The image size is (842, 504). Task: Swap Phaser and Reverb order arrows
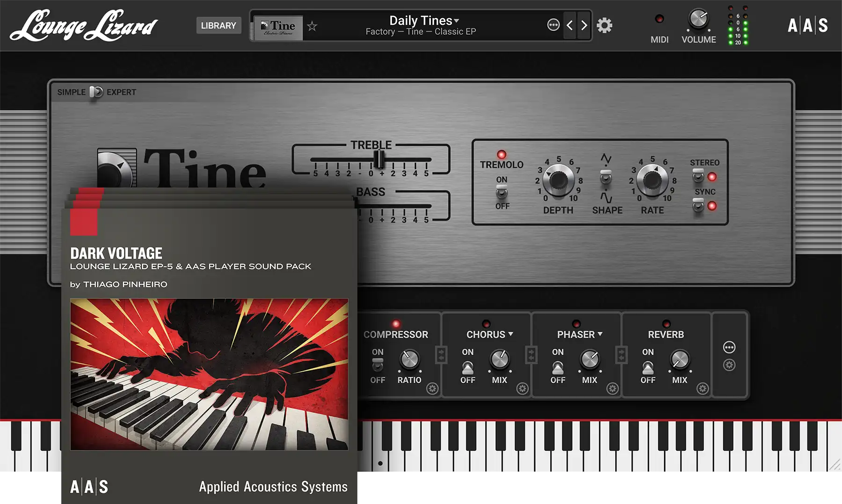click(x=621, y=355)
